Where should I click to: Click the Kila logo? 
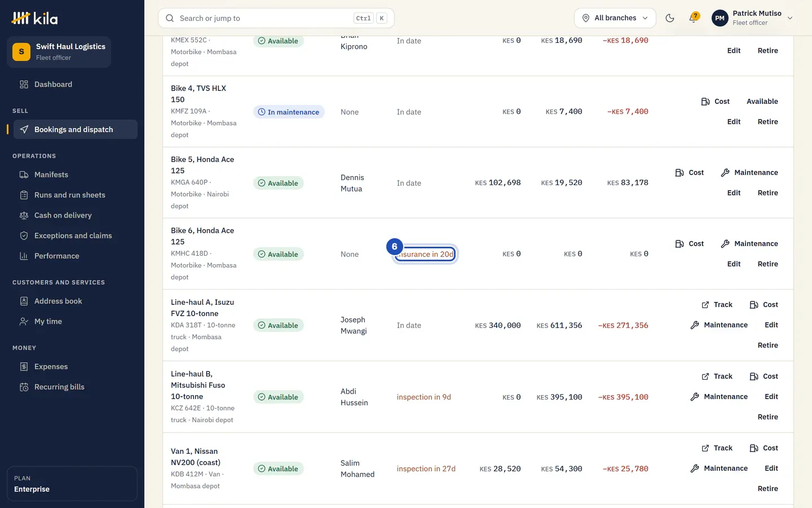point(35,18)
